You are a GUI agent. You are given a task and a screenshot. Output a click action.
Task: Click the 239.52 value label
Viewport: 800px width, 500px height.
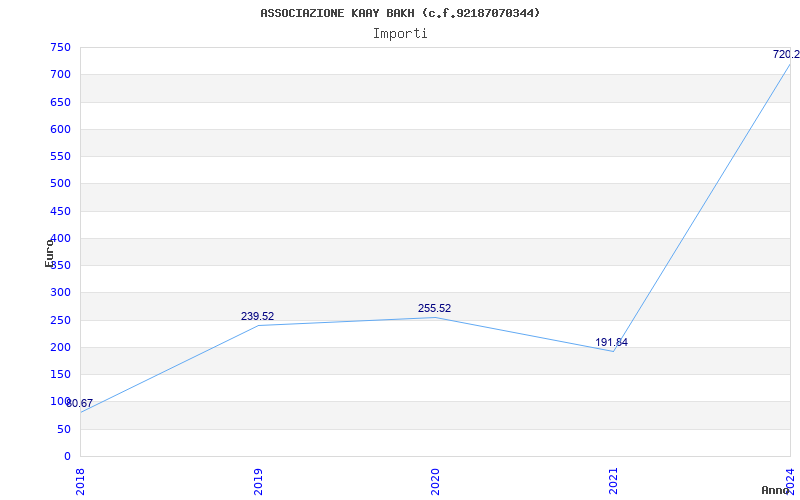(257, 317)
